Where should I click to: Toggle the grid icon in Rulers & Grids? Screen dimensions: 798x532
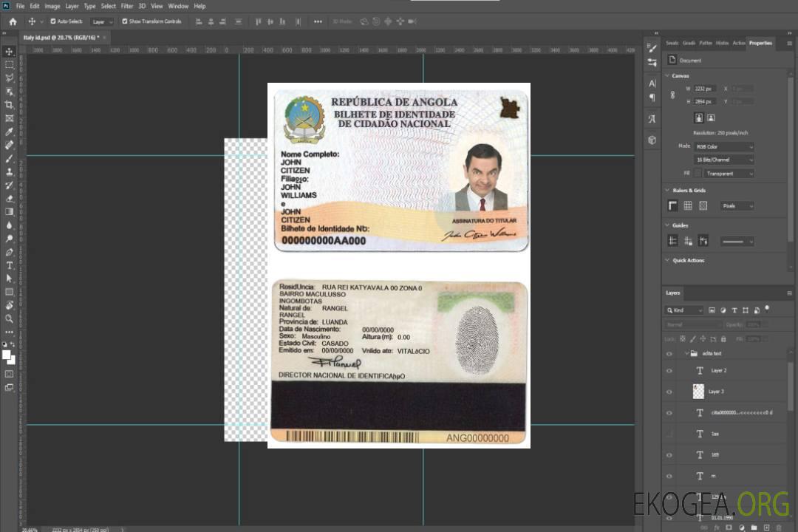[x=688, y=205]
